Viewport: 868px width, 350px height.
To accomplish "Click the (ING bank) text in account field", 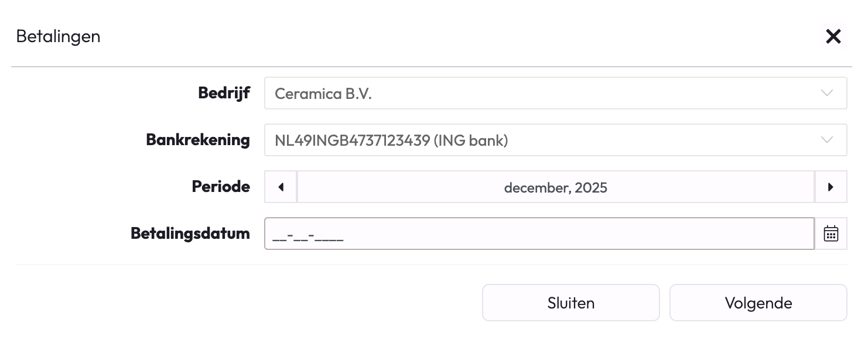I will (471, 140).
